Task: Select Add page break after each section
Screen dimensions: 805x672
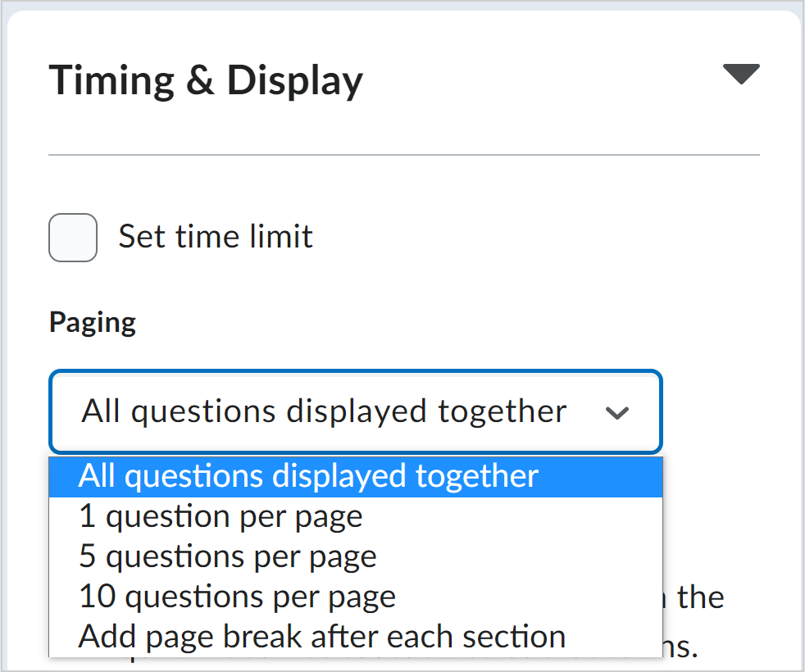Action: [x=322, y=637]
